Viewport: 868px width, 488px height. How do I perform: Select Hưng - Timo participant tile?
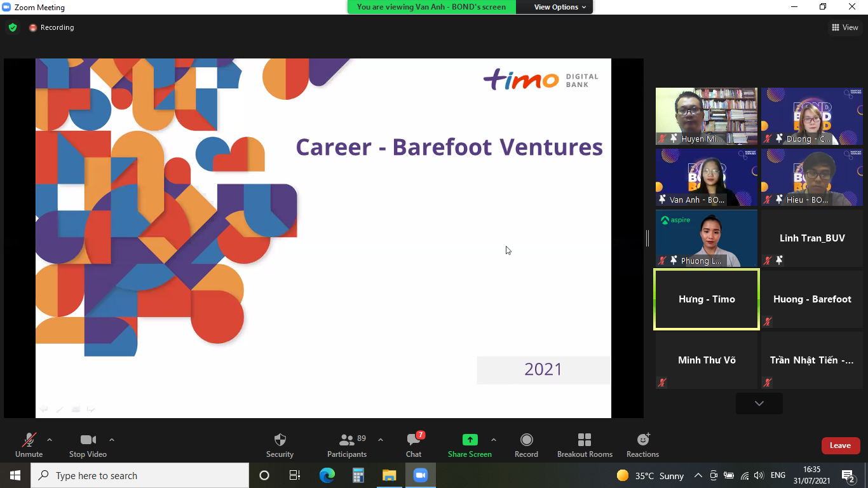coord(707,299)
